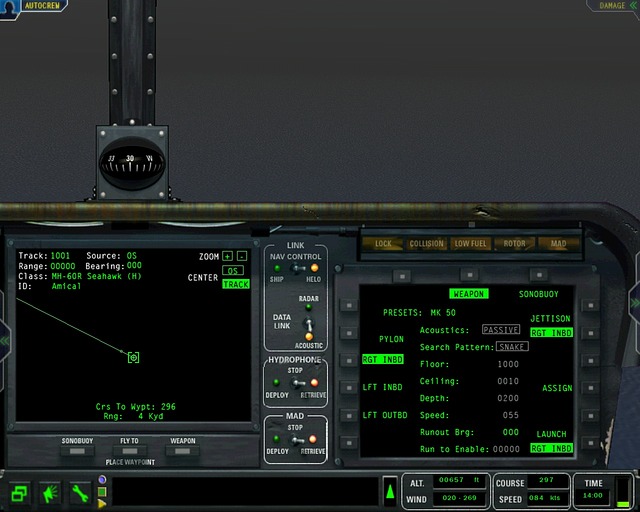The width and height of the screenshot is (640, 512).
Task: Expand the DAMAGE panel chevron
Action: (633, 5)
